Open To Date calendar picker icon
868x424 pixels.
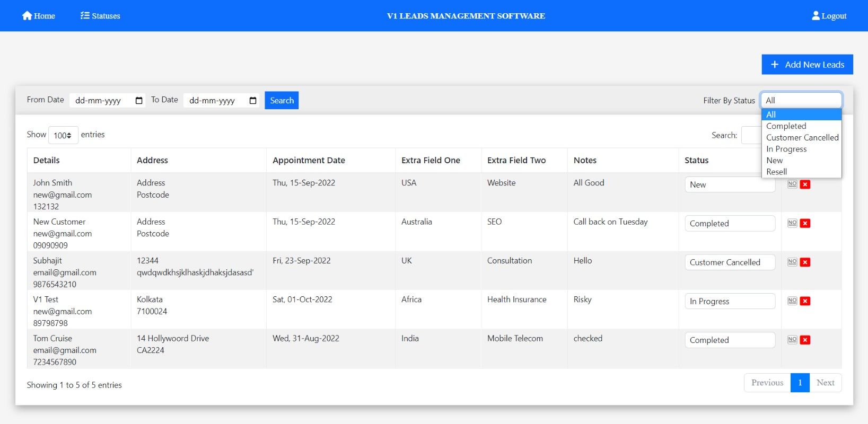coord(253,101)
